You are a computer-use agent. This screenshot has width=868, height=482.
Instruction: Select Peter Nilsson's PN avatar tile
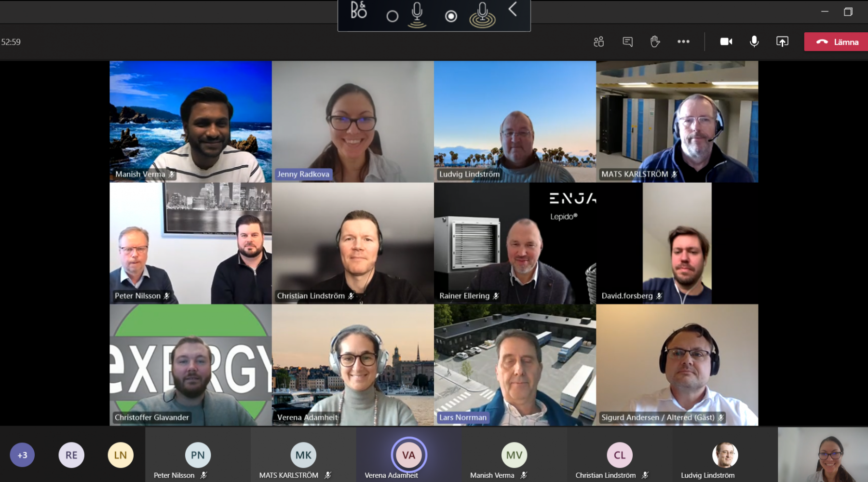tap(198, 455)
